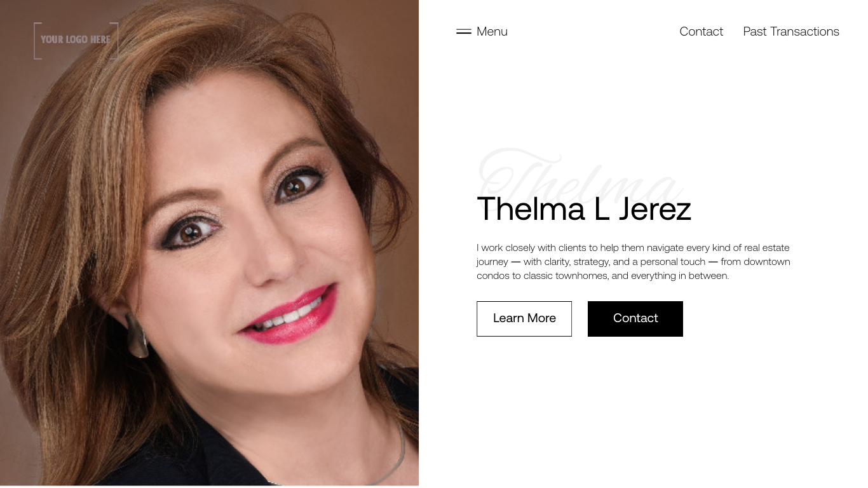Go to Past Transactions page
868x488 pixels.
(x=791, y=31)
